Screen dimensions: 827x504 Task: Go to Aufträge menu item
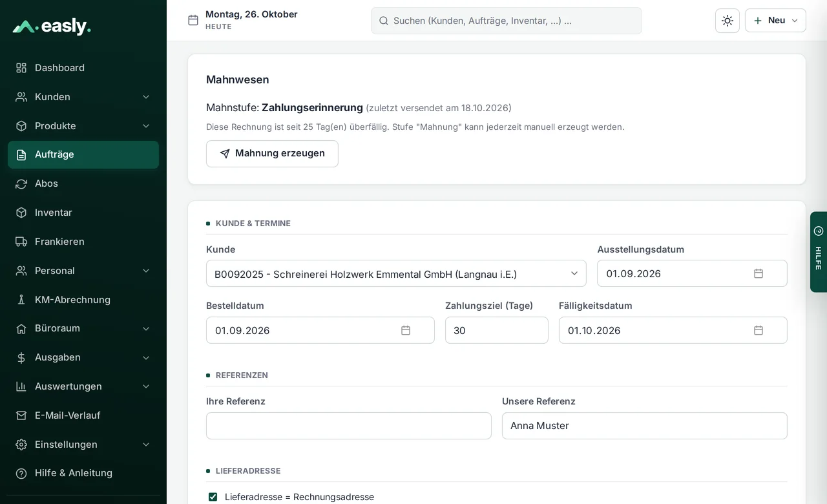tap(83, 154)
